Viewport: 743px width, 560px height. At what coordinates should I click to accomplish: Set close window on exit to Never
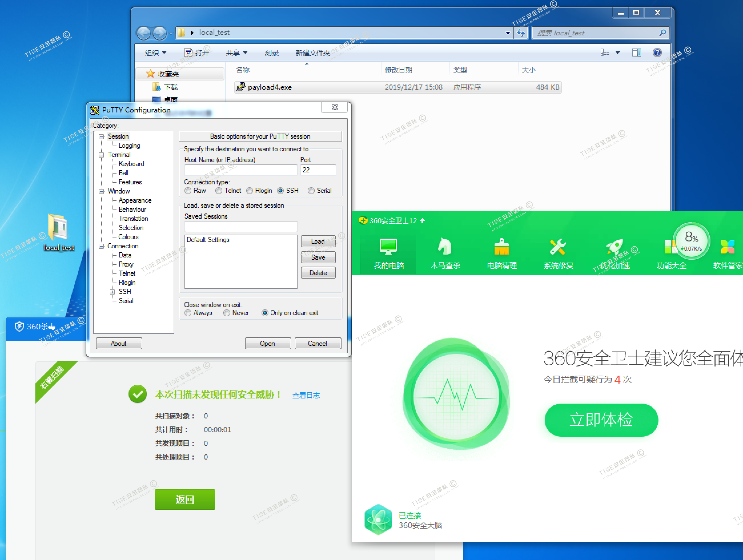[x=227, y=313]
